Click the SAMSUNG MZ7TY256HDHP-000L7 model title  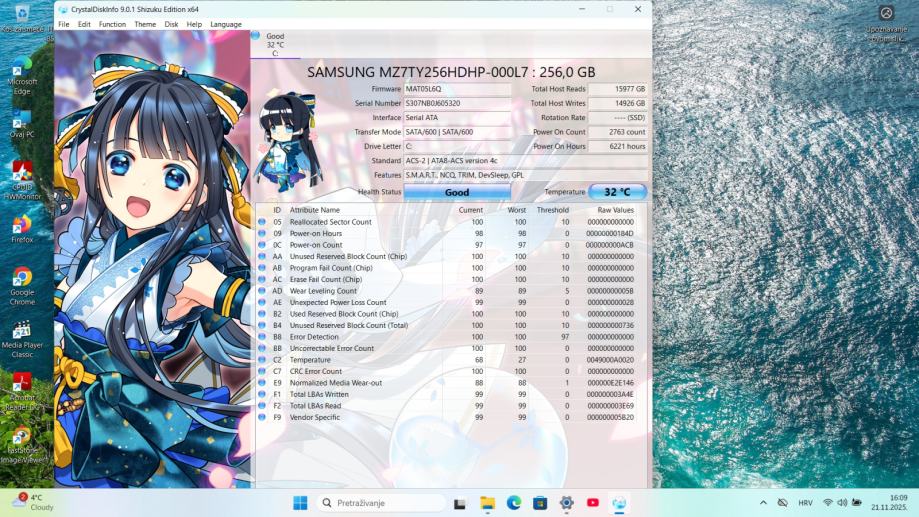coord(451,72)
